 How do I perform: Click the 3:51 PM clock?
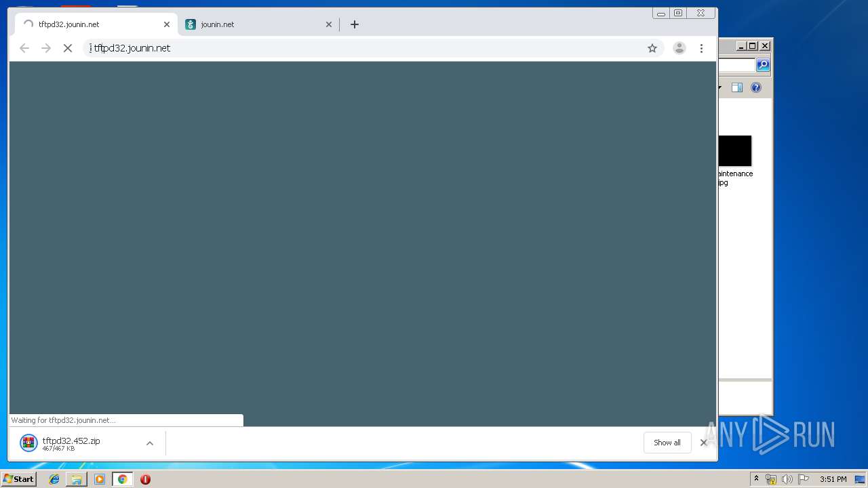tap(833, 479)
